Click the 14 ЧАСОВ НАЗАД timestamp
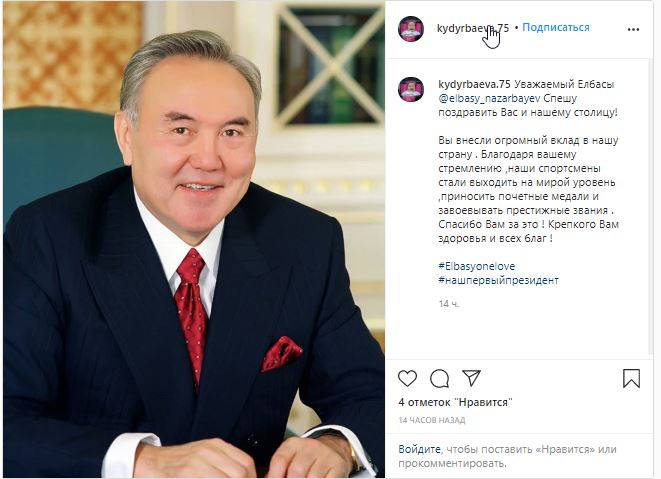 [x=432, y=420]
